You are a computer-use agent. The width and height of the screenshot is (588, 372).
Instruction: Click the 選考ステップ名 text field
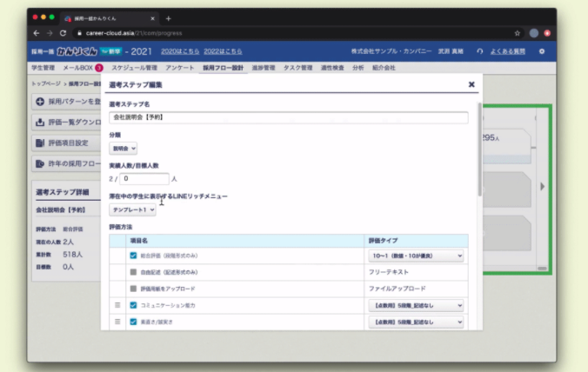pyautogui.click(x=288, y=116)
